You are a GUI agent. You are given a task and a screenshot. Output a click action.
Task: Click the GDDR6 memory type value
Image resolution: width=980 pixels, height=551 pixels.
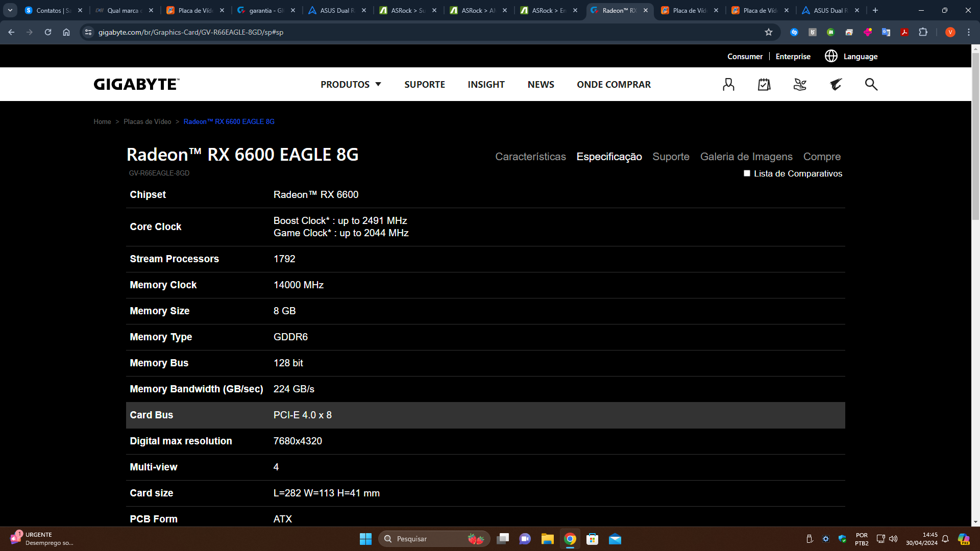(290, 337)
